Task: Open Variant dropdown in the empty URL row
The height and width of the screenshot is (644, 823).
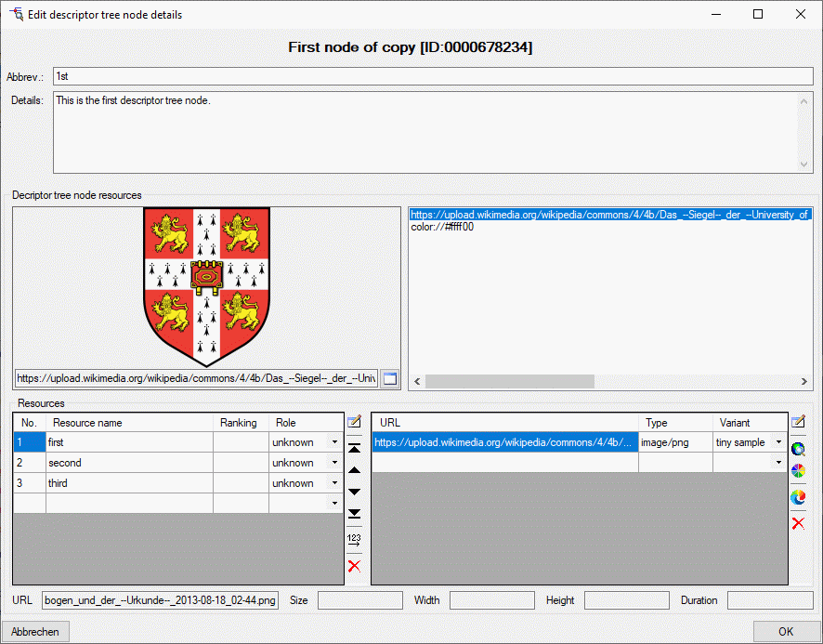Action: click(x=779, y=462)
